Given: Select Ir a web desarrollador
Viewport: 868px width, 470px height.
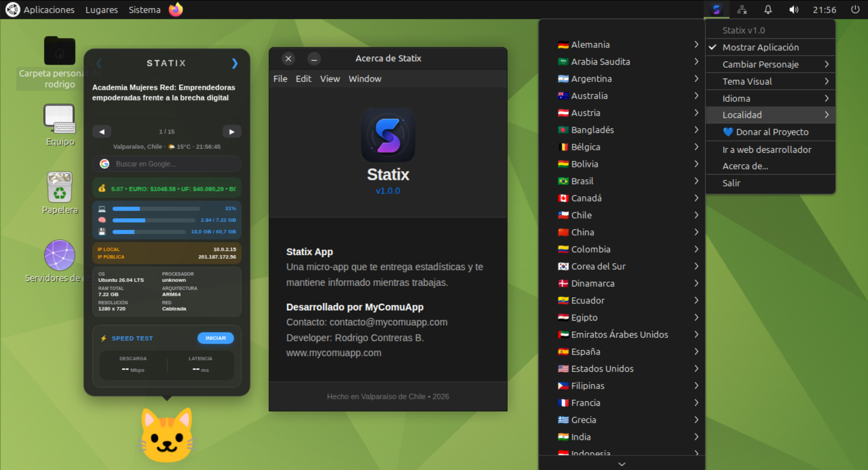Looking at the screenshot, I should point(770,149).
